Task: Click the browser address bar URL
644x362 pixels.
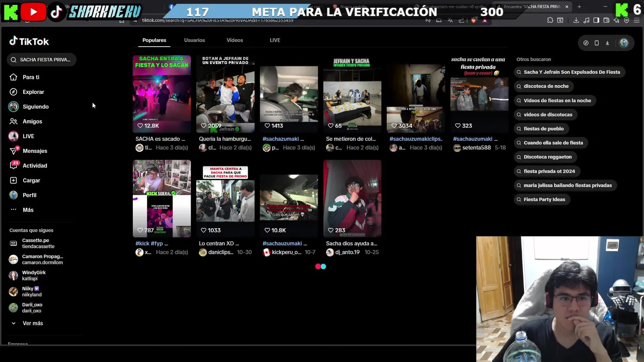Action: click(217, 20)
